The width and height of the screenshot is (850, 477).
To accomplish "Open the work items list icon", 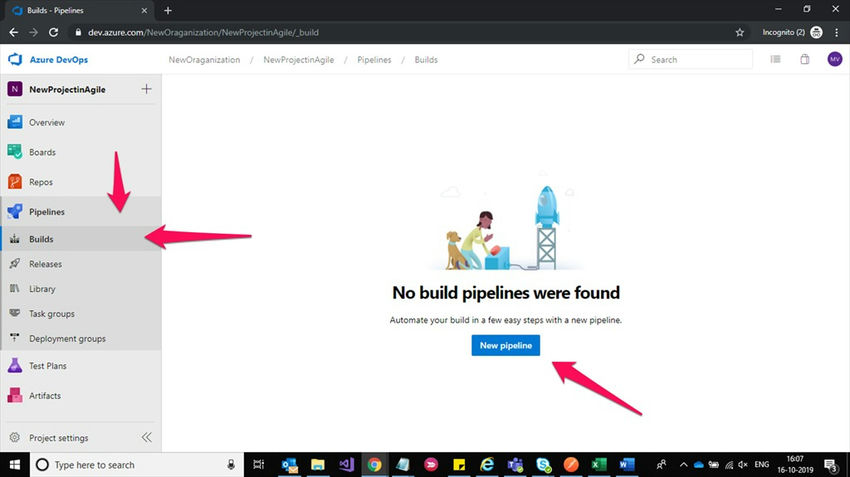I will [776, 59].
